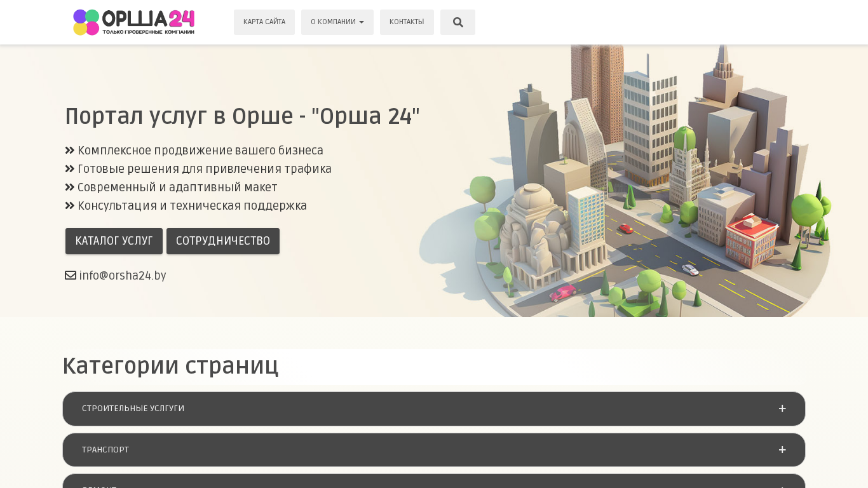Click the city illustration image
868x488 pixels.
coord(626,181)
